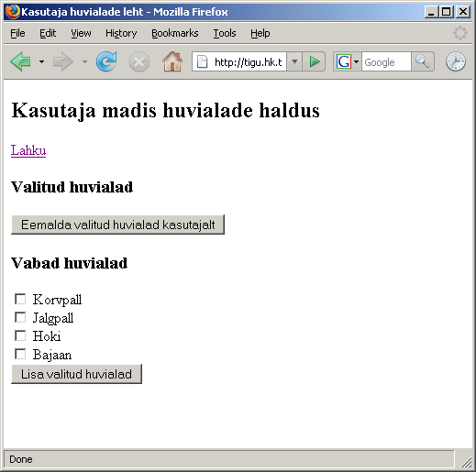Click the Google search input field

(386, 62)
